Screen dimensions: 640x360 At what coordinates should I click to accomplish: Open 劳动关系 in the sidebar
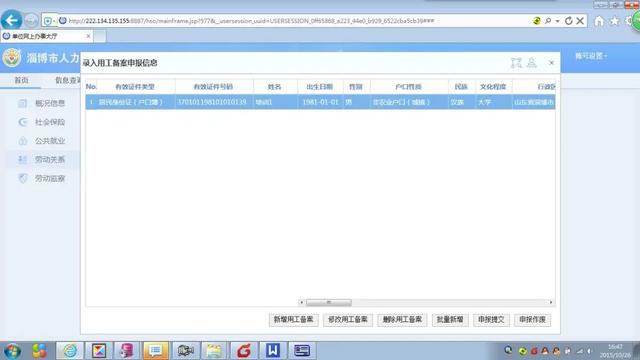pyautogui.click(x=50, y=160)
